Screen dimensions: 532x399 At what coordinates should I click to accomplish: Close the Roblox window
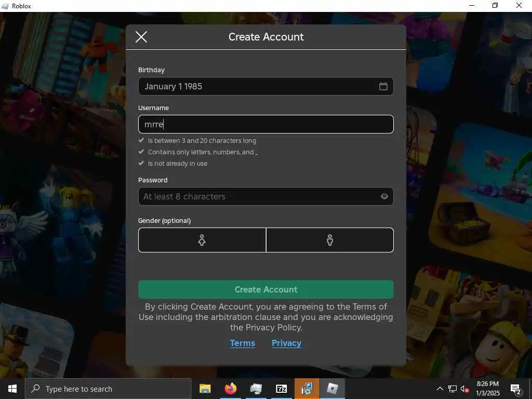click(519, 6)
